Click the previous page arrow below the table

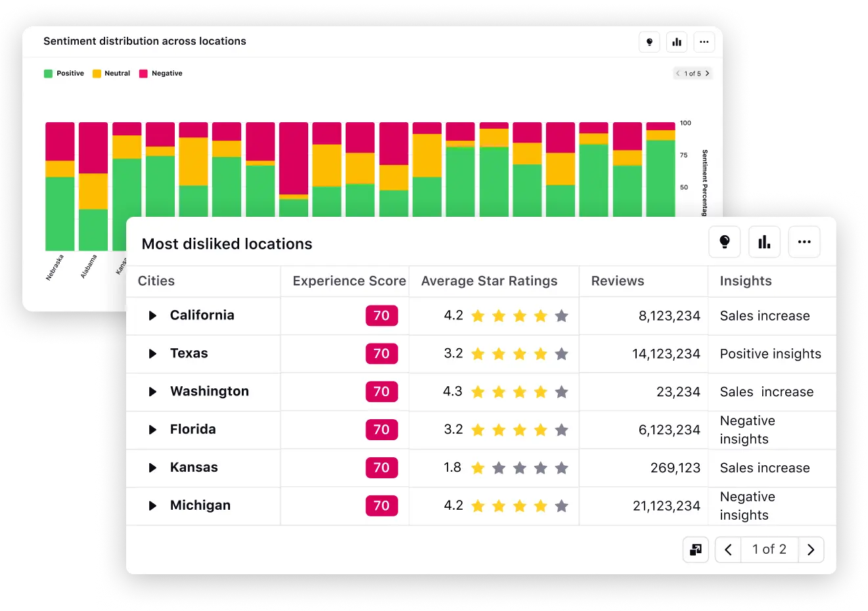(x=727, y=549)
